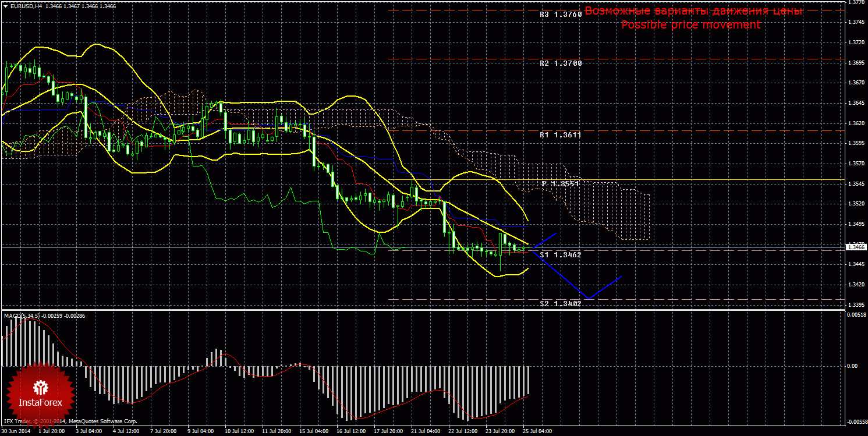
Task: Click the R1 1.3611 resistance label
Action: tap(560, 134)
